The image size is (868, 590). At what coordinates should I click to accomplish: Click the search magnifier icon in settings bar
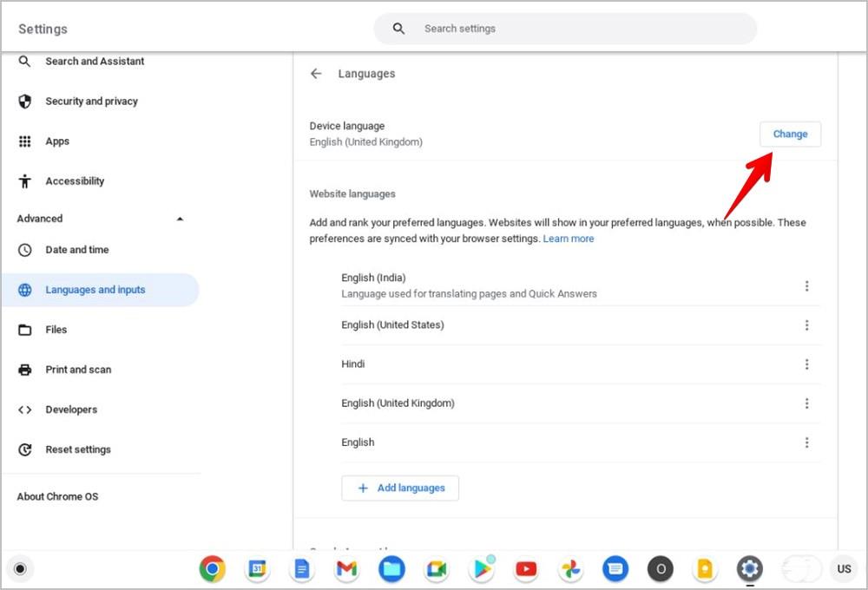point(398,29)
